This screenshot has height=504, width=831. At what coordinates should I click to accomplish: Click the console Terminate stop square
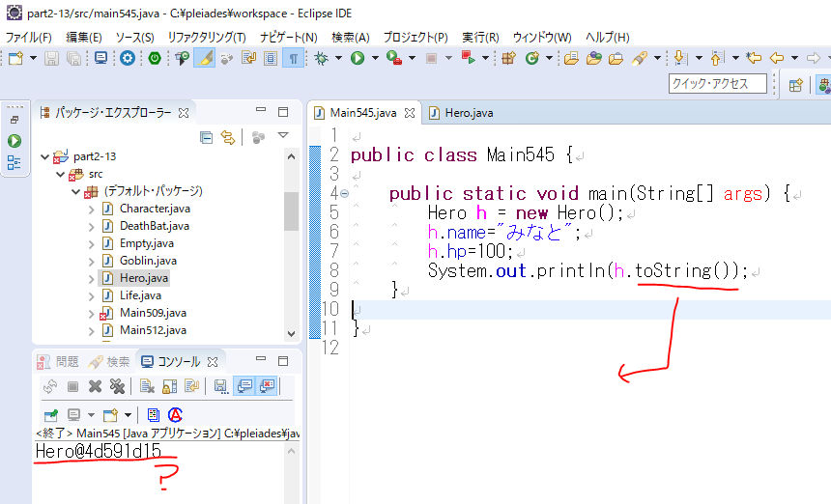[x=73, y=386]
